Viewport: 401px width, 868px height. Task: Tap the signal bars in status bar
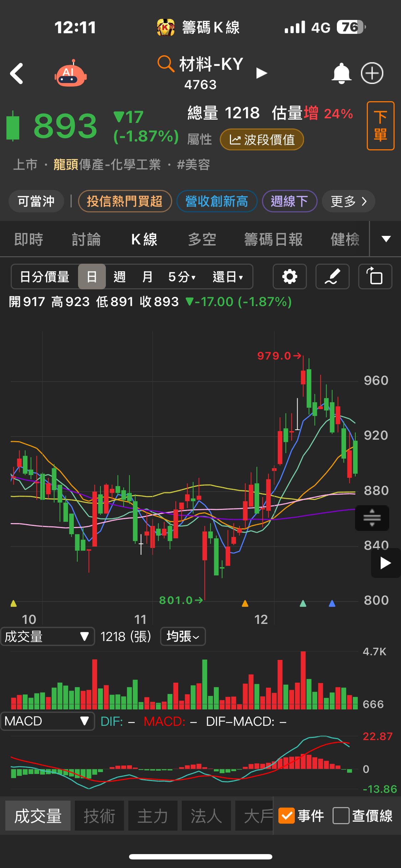[295, 27]
